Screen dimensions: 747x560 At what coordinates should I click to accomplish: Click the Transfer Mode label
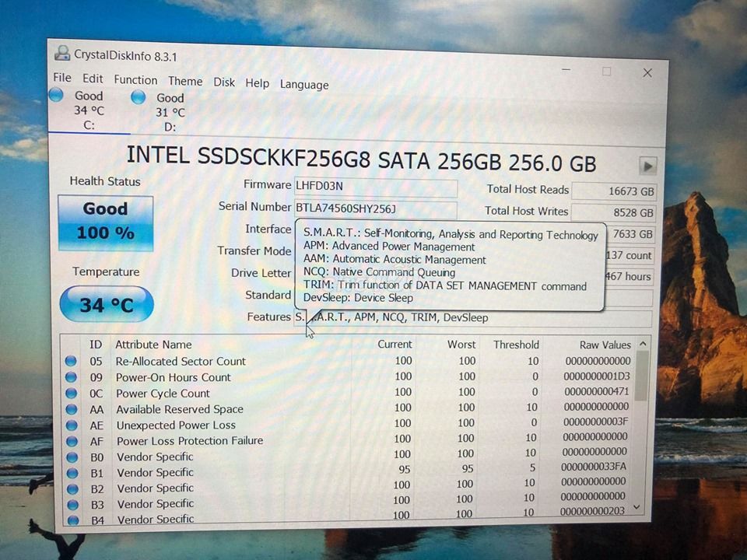point(254,251)
